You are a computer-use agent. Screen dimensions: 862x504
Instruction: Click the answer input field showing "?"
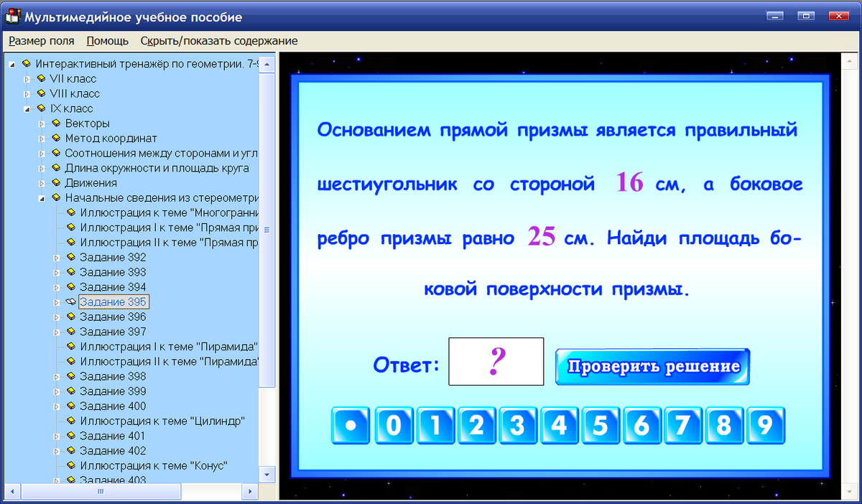tap(496, 361)
